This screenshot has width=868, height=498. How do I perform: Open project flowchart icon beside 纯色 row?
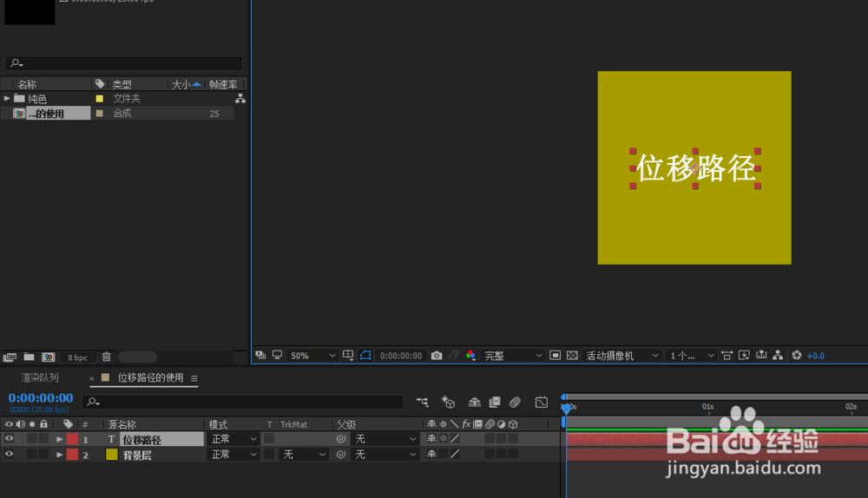240,99
